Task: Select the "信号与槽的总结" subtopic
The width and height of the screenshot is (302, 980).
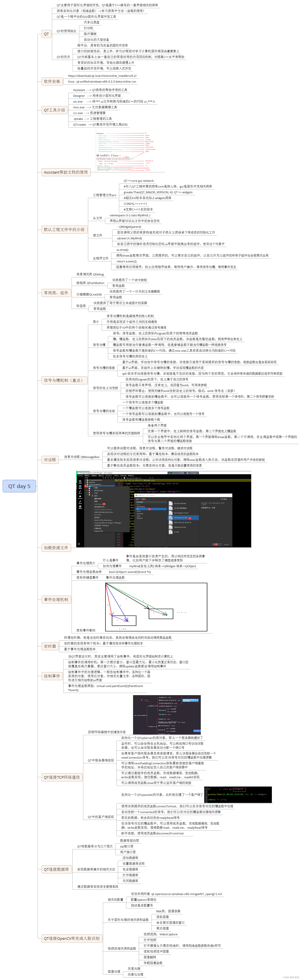Action: point(104,411)
